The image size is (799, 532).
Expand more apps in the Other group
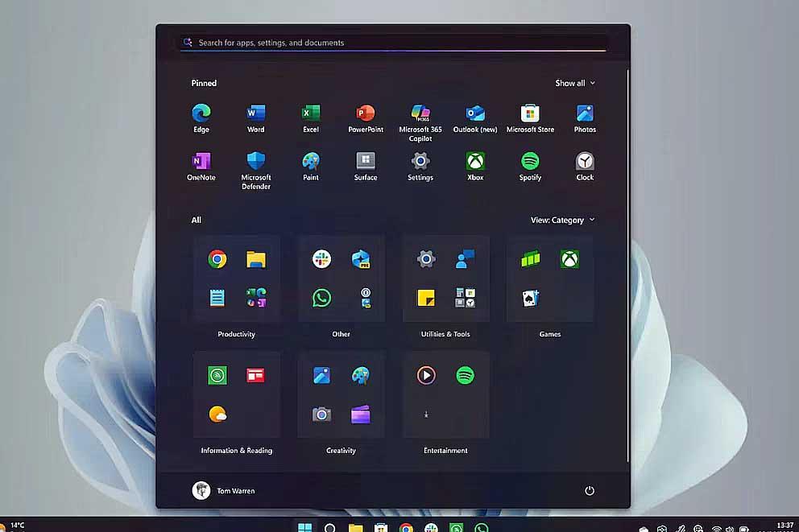pos(366,298)
